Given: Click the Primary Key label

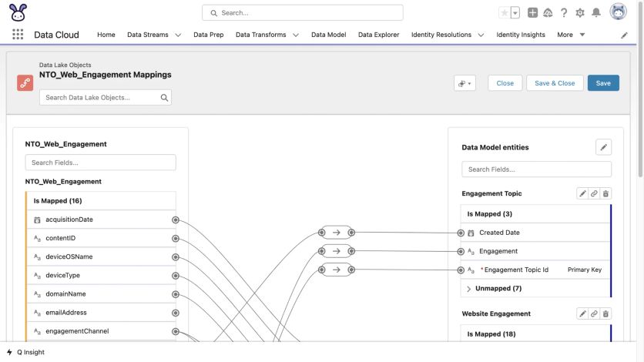Looking at the screenshot, I should click(x=585, y=270).
